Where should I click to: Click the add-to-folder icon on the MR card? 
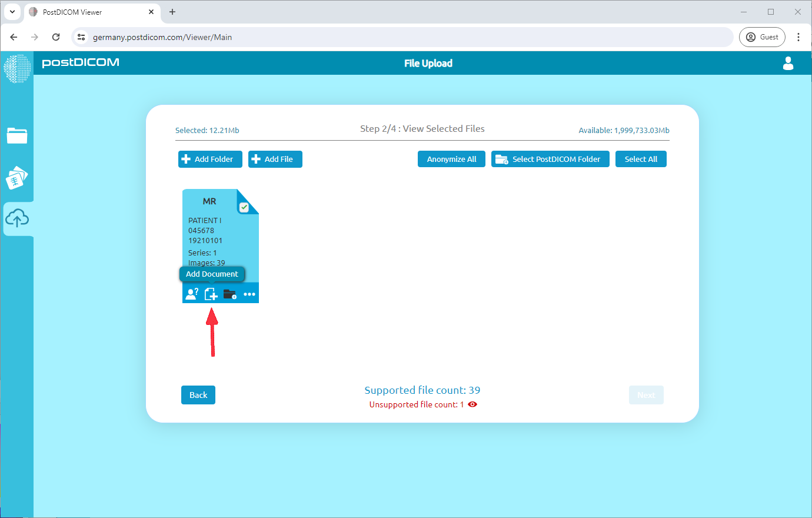pyautogui.click(x=229, y=293)
